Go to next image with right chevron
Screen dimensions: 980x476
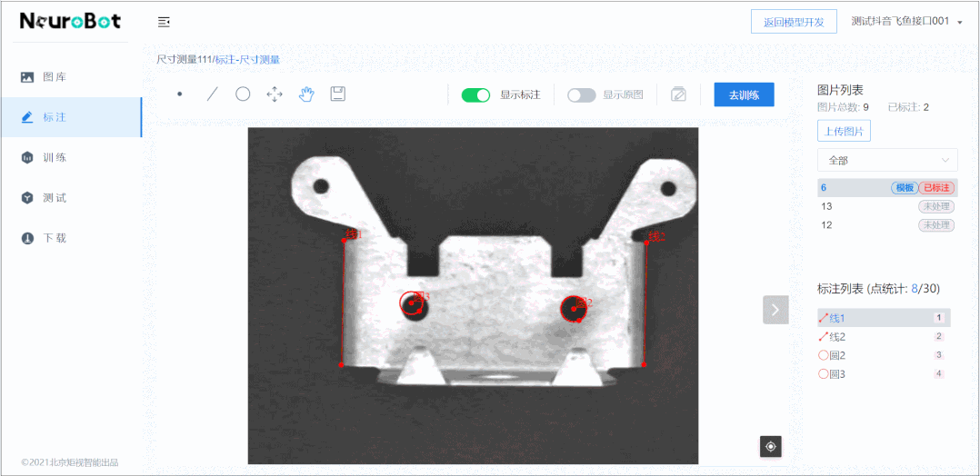coord(775,310)
